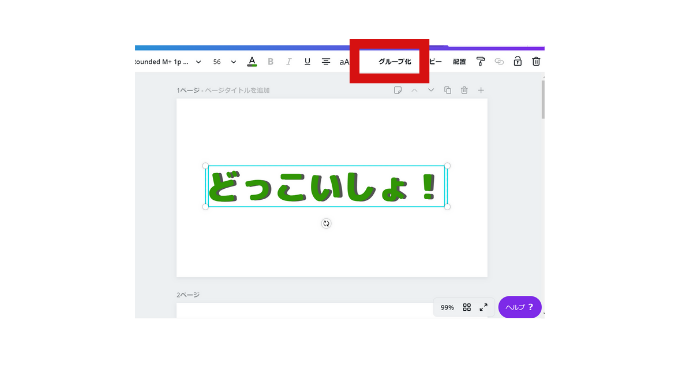Toggle uppercase aA letter case
Screen dimensions: 680x390
344,62
